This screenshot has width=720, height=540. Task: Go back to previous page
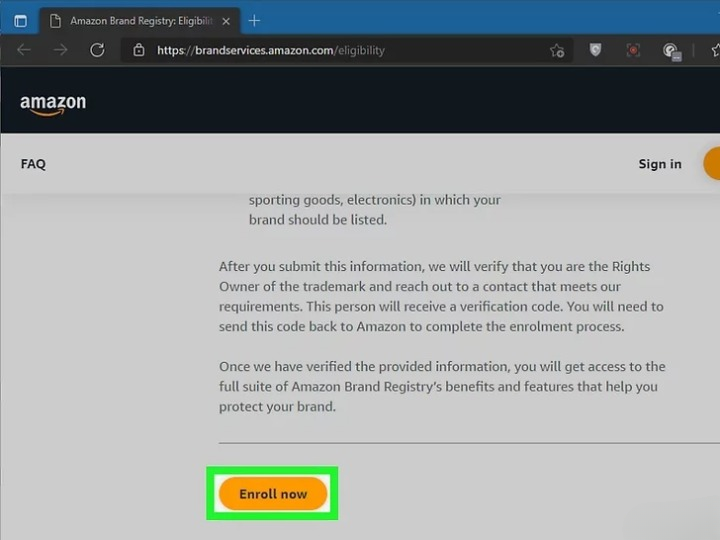pos(24,50)
